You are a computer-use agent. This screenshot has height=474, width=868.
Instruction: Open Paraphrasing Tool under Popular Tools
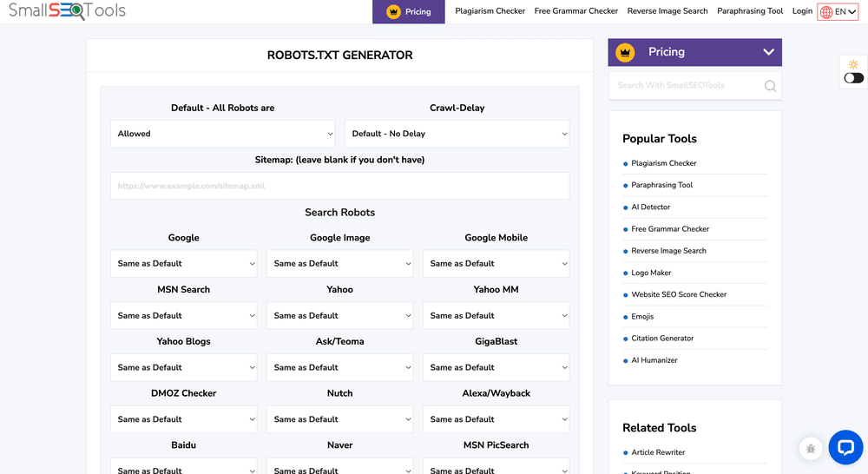[x=662, y=185]
